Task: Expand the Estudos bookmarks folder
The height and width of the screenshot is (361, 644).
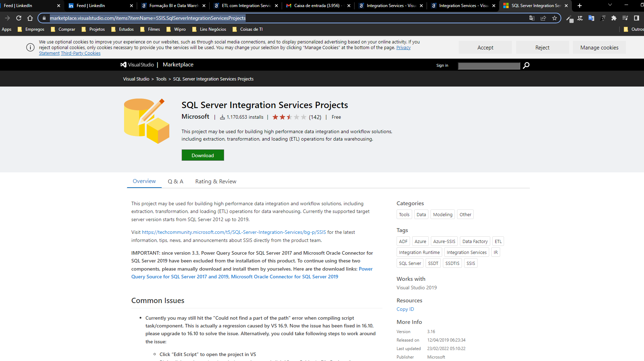Action: (122, 29)
